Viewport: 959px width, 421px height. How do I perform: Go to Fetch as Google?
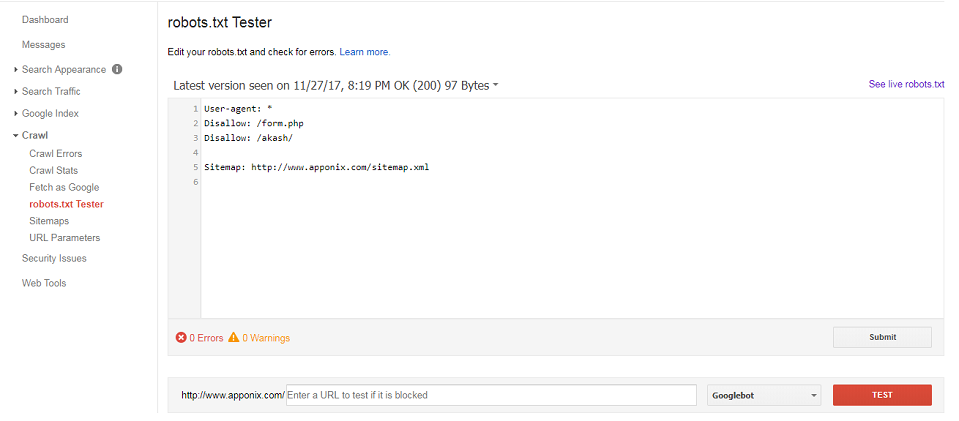coord(64,187)
